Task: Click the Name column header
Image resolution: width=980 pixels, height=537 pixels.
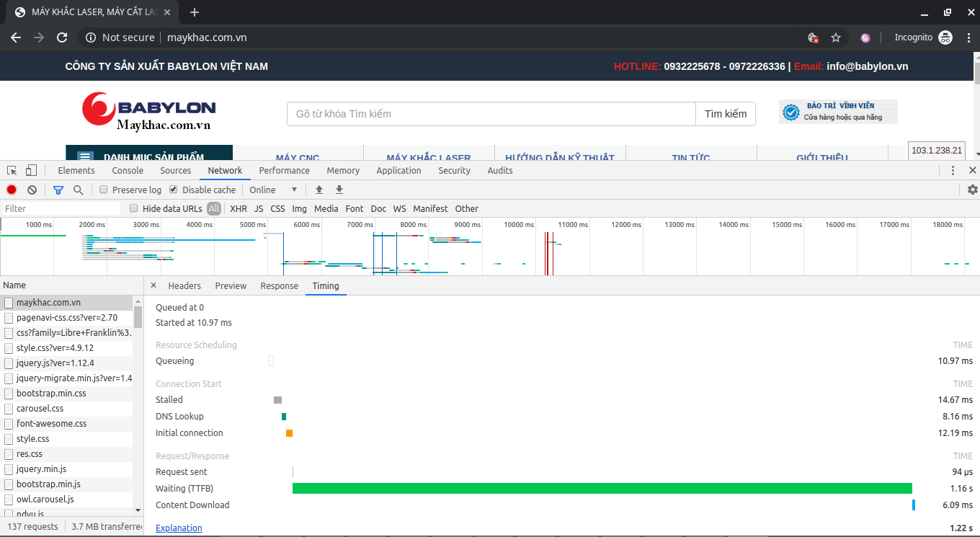Action: click(71, 285)
